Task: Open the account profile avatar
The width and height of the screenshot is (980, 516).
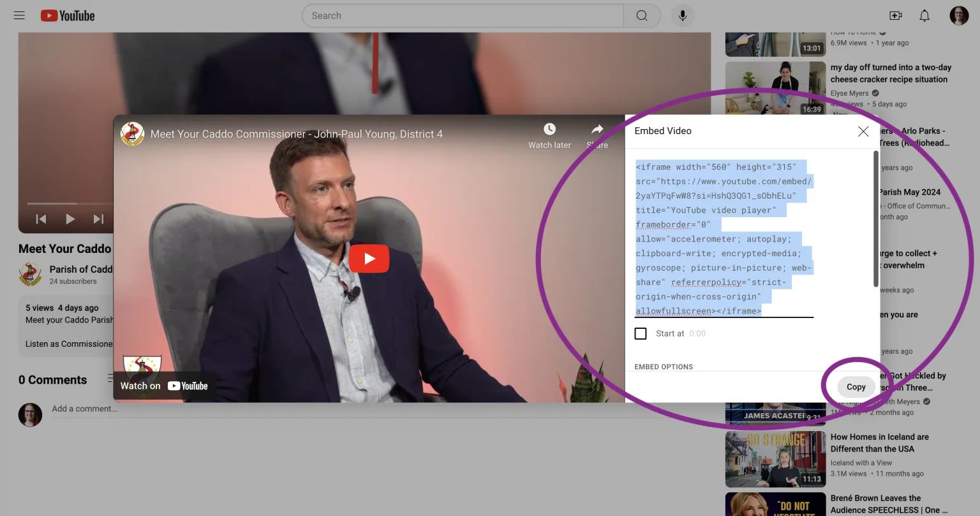Action: click(959, 16)
